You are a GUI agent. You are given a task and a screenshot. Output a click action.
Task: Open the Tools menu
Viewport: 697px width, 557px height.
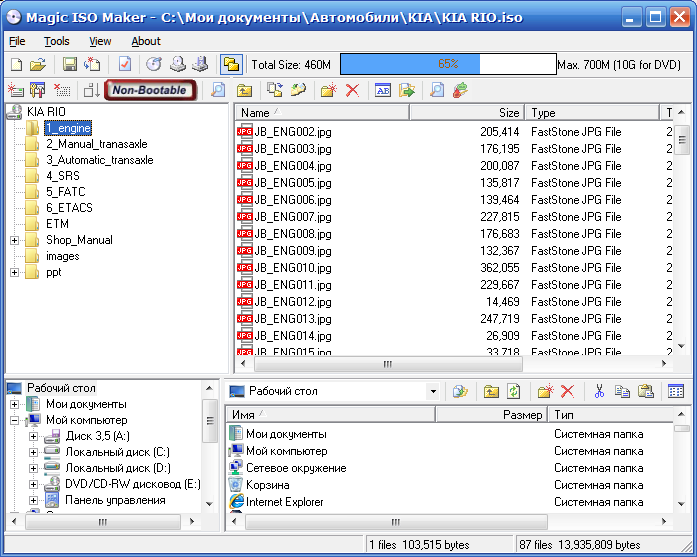(x=56, y=41)
